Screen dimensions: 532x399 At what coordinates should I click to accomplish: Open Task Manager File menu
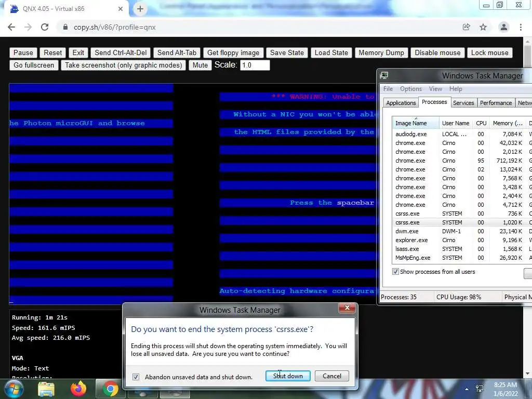pos(388,89)
